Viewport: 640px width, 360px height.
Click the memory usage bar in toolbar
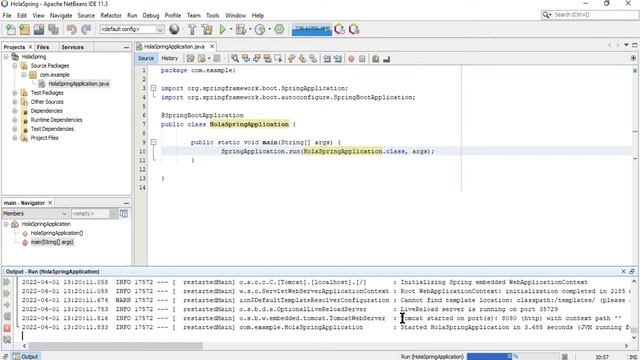(311, 29)
